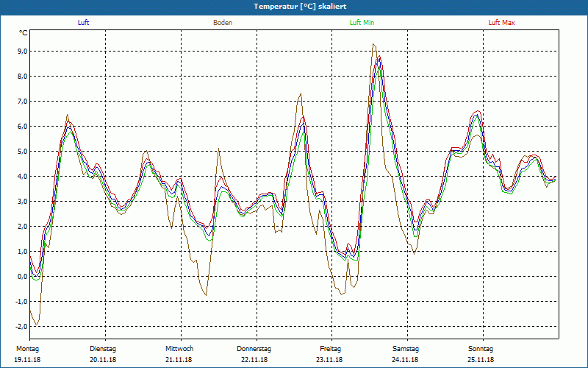Click the 4,0 y-axis value

[23, 177]
